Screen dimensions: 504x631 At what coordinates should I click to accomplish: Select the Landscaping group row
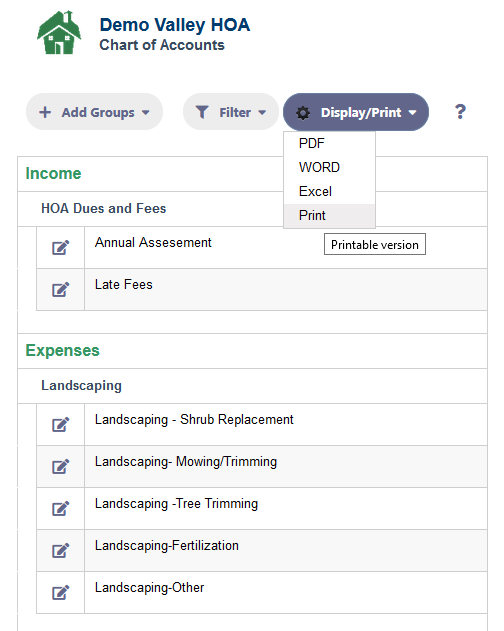tap(252, 386)
